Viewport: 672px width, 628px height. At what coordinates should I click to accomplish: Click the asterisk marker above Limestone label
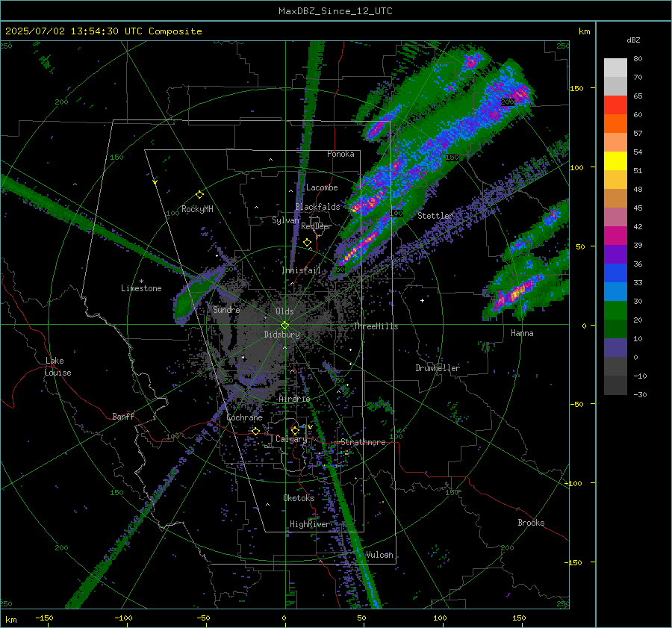(x=141, y=282)
